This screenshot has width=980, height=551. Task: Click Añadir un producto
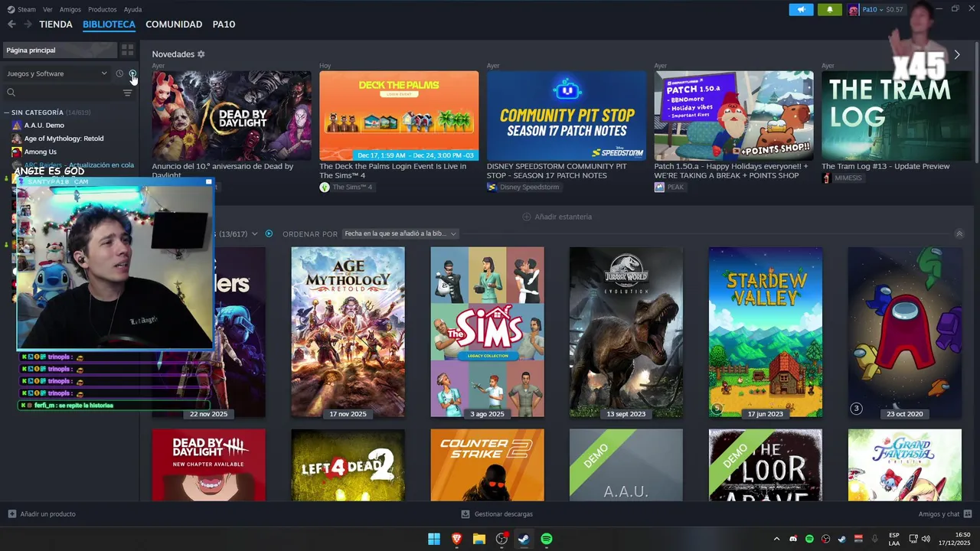click(41, 514)
